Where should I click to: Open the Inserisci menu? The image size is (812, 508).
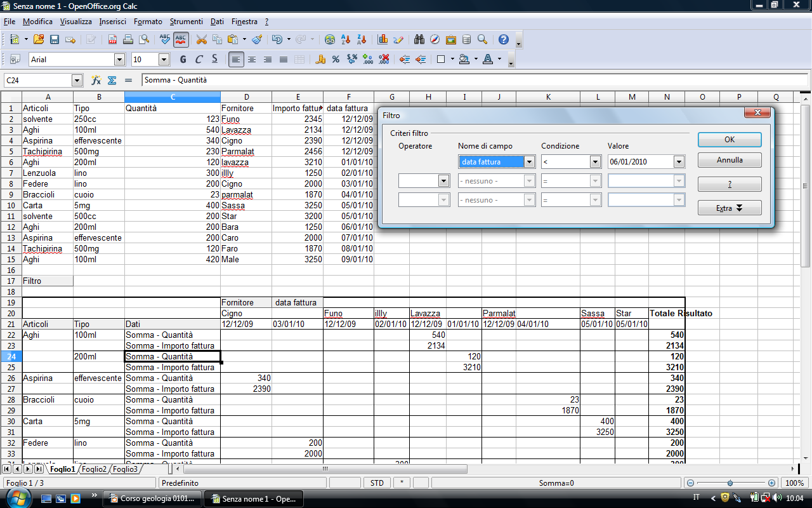(112, 22)
